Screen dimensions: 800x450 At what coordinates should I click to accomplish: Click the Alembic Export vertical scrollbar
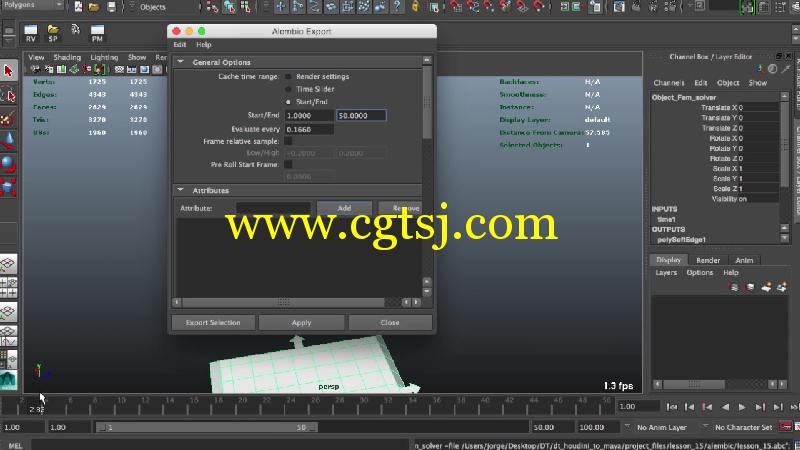pyautogui.click(x=428, y=102)
